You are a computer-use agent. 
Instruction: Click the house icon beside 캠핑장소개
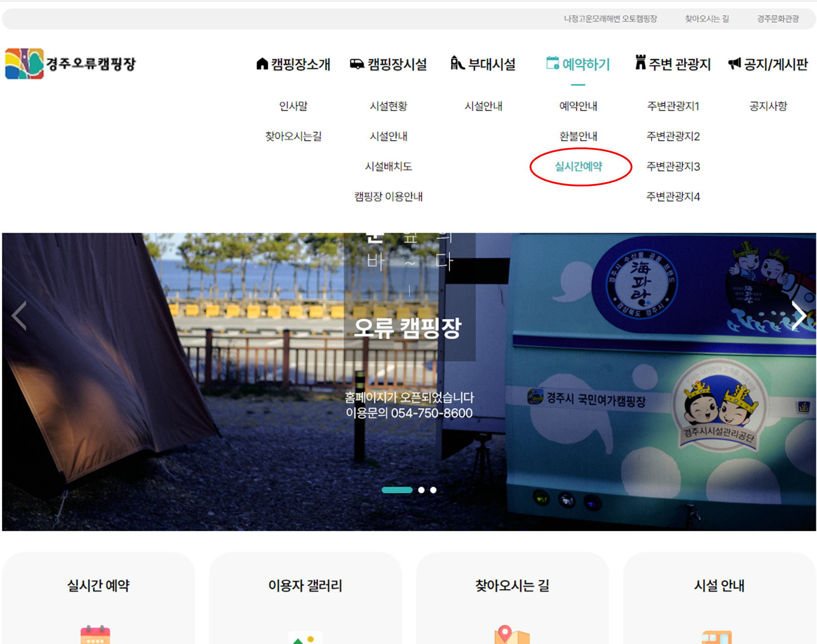click(262, 64)
